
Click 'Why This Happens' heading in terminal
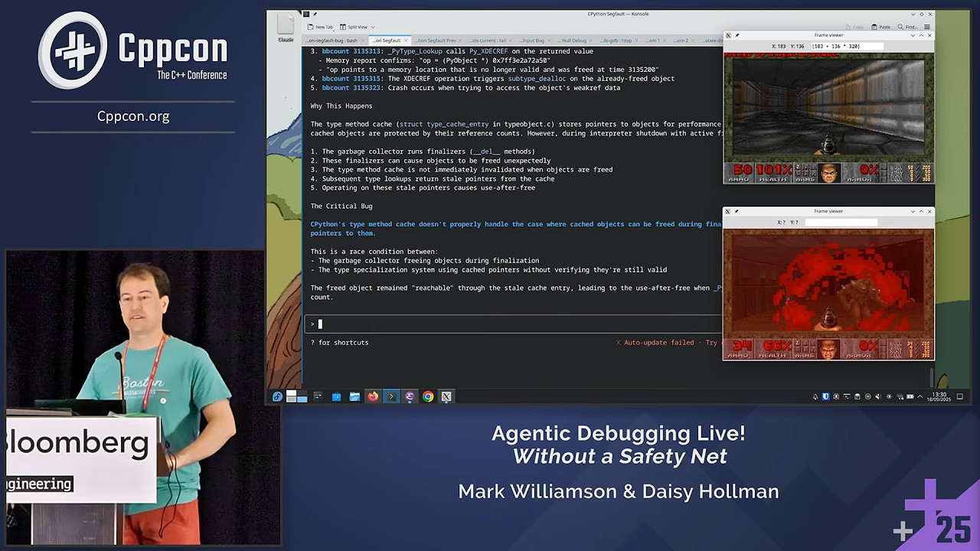tap(341, 106)
